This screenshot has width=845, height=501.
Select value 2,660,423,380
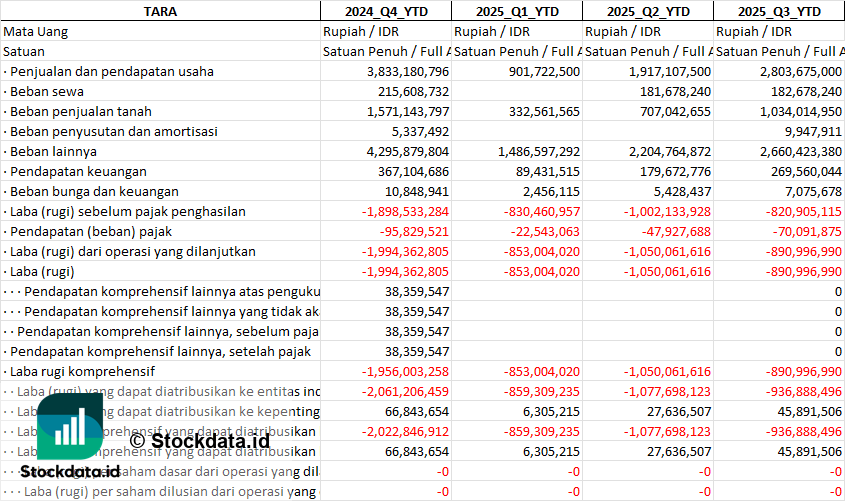pos(801,151)
